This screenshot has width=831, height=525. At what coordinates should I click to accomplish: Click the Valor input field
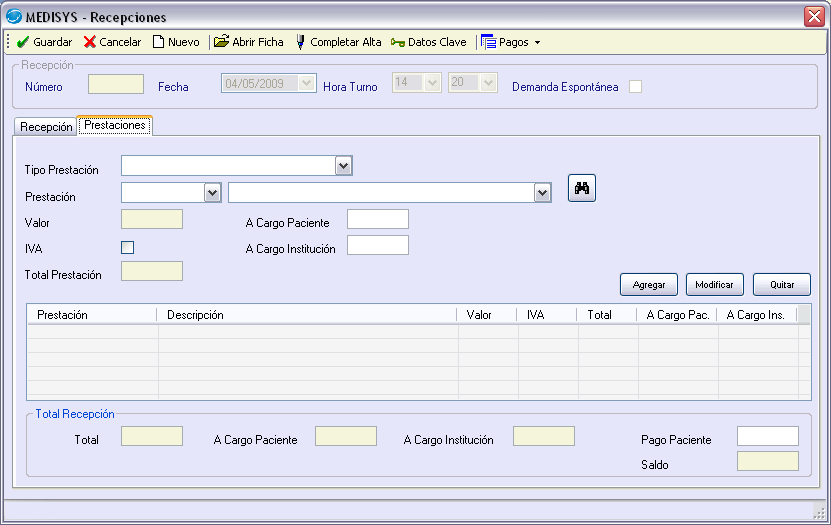152,219
